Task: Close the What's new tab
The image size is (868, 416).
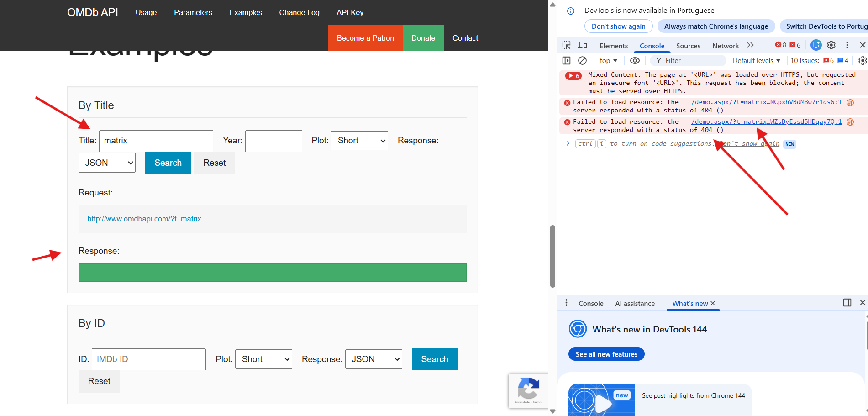Action: (713, 303)
